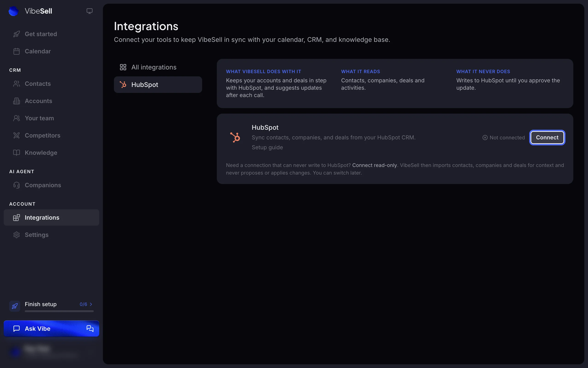Expand the Finish setup chevron arrow

point(91,304)
